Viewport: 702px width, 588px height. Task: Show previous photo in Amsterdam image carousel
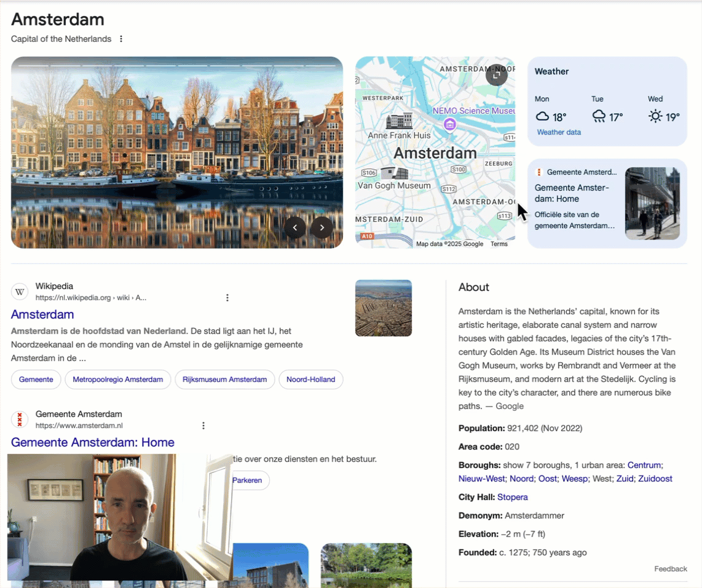coord(295,228)
